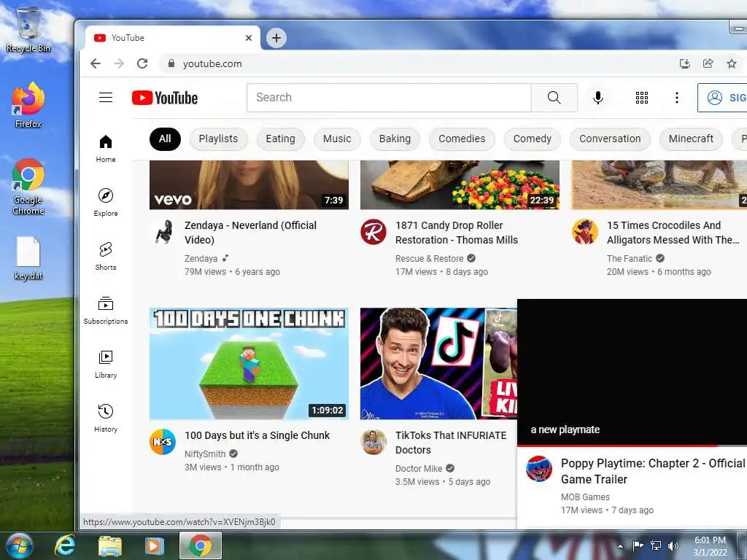Open the YouTube apps grid

click(x=642, y=98)
